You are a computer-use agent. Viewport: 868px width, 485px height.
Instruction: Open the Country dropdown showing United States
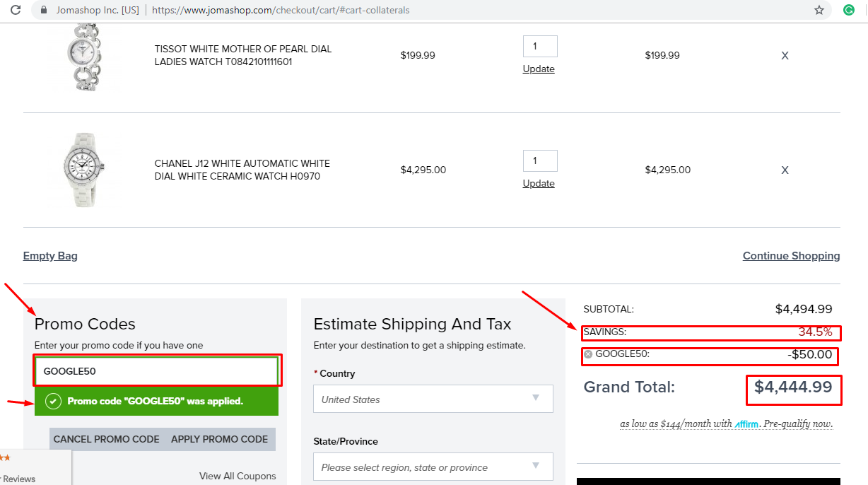(x=433, y=399)
